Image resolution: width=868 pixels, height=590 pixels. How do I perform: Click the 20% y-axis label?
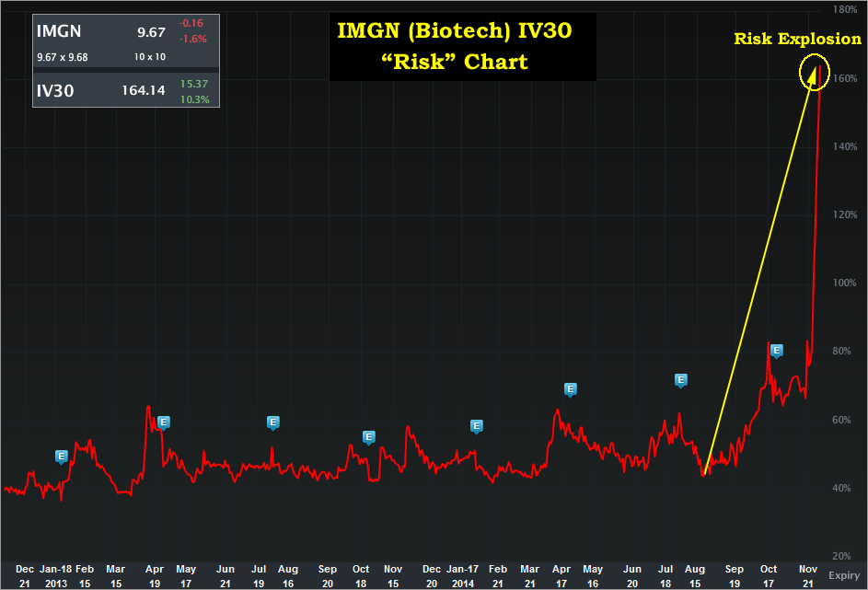842,556
